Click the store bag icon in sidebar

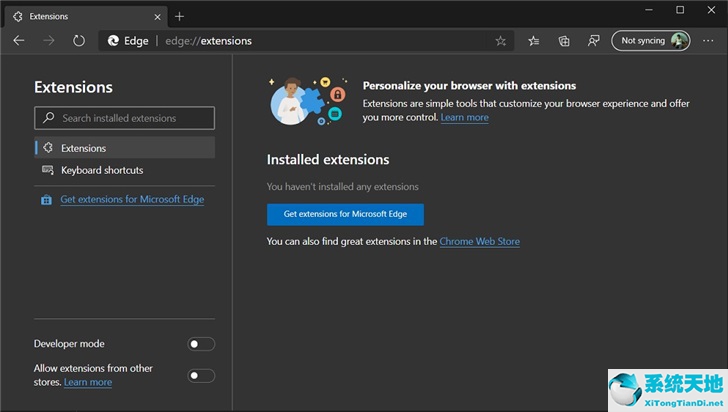point(46,200)
